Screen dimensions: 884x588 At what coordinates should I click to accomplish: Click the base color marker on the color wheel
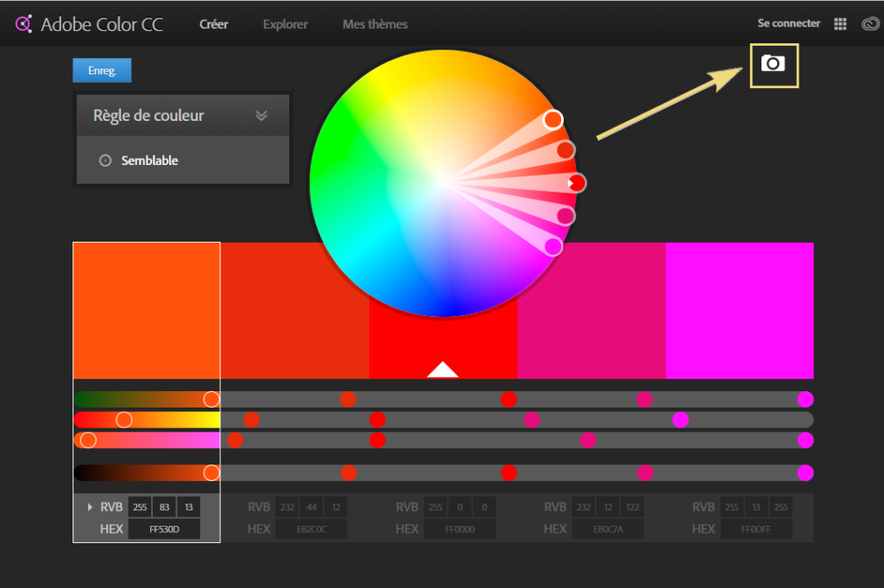pyautogui.click(x=577, y=183)
